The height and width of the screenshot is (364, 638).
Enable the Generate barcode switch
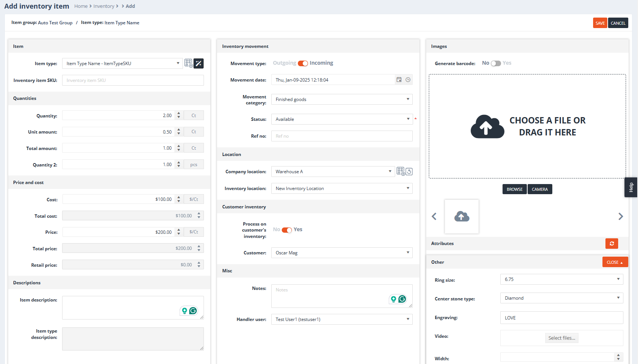coord(496,63)
